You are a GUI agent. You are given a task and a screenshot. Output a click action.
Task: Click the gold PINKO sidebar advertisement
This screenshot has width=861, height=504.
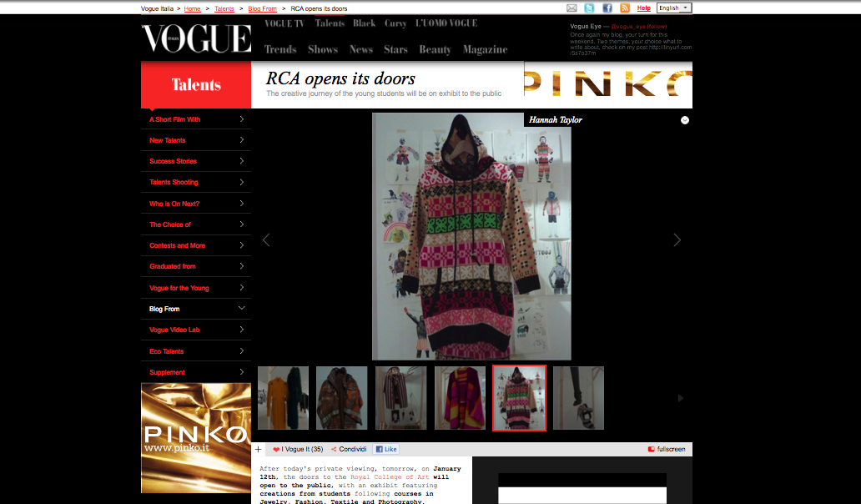196,438
